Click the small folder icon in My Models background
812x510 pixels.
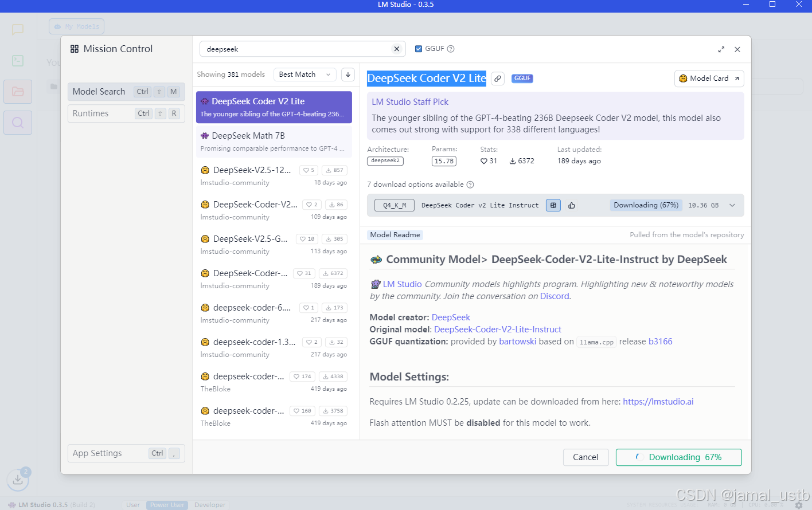click(x=53, y=87)
